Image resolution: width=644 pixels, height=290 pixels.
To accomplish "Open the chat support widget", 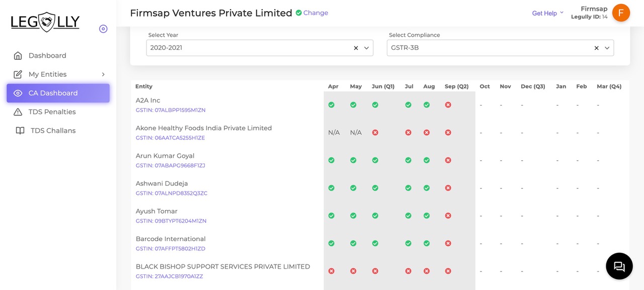I will [x=619, y=266].
